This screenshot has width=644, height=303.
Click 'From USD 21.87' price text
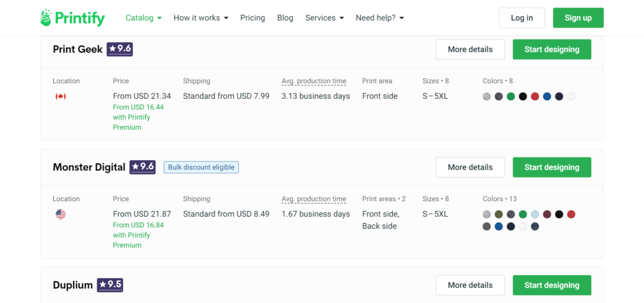pyautogui.click(x=142, y=214)
